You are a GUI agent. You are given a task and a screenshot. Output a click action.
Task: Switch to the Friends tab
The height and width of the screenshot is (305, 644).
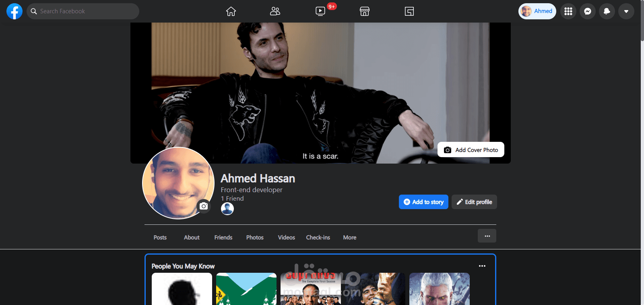pos(223,237)
